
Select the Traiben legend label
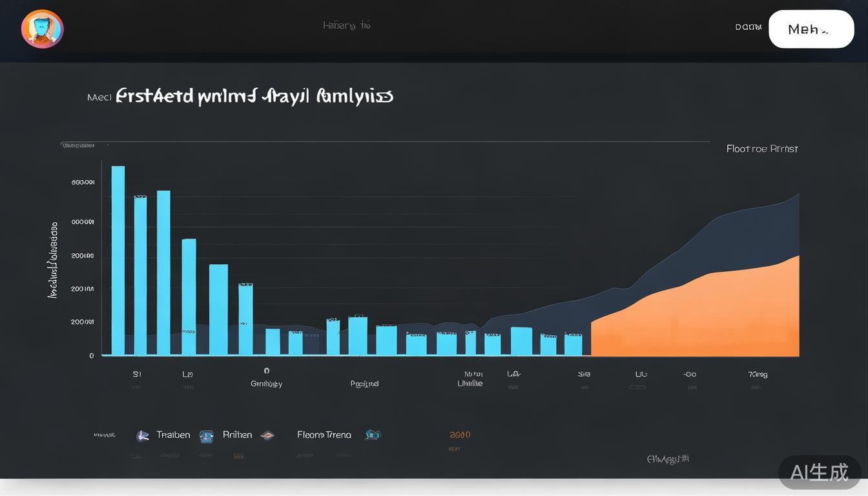pyautogui.click(x=173, y=435)
